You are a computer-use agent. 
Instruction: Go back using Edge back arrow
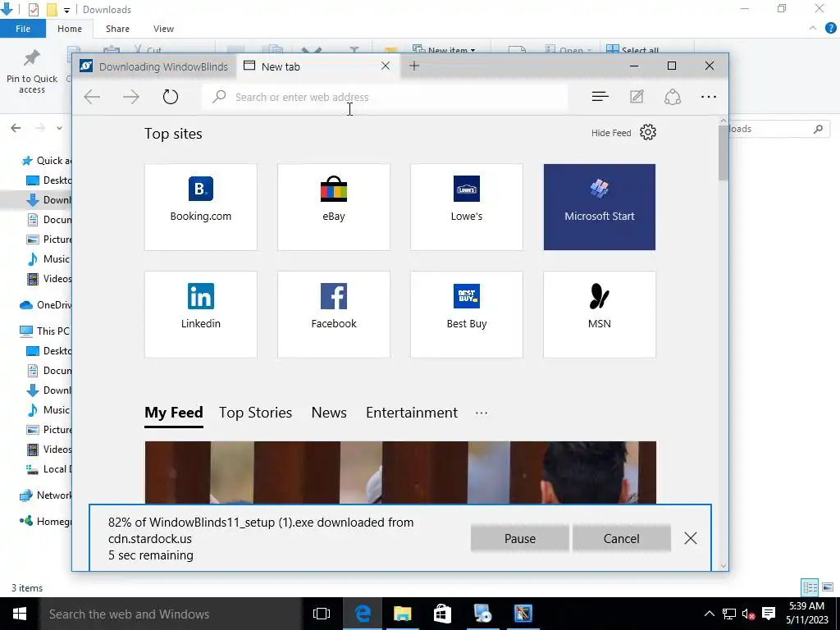click(92, 97)
